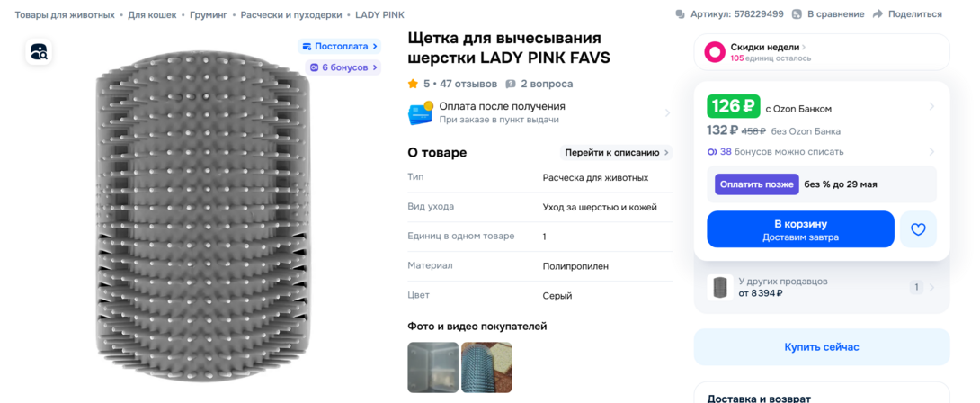Viewport: 980px width, 403px height.
Task: Click the Купить сейчас button
Action: 821,347
